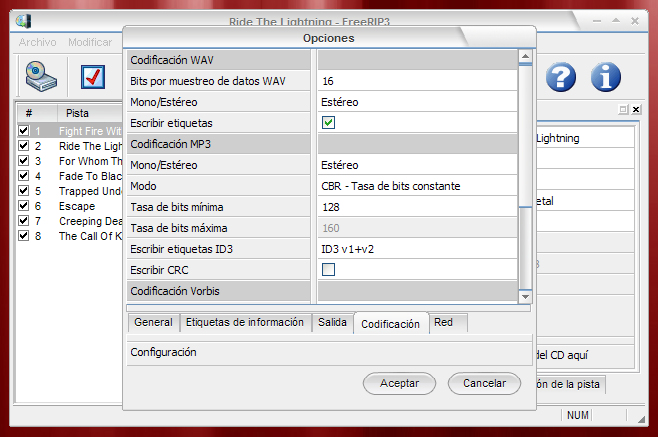Open the Archivo menu
The width and height of the screenshot is (658, 437).
coord(37,42)
